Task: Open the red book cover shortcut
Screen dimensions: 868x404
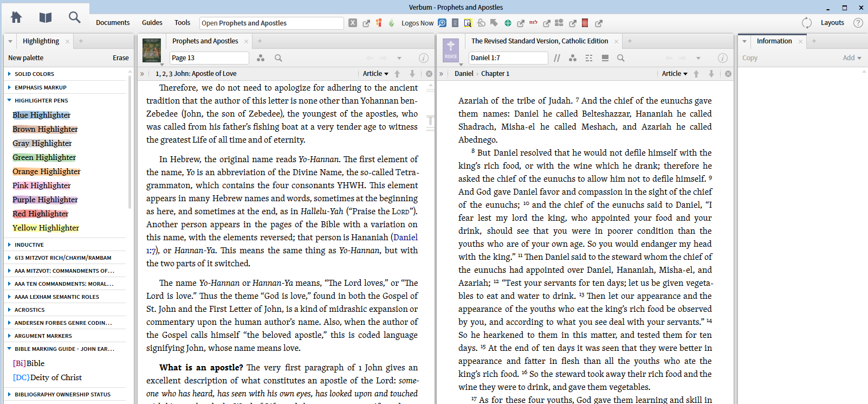Action: click(x=585, y=23)
